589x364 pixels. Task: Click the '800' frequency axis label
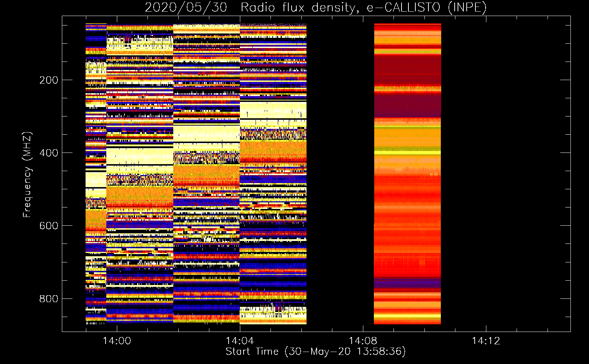(49, 299)
